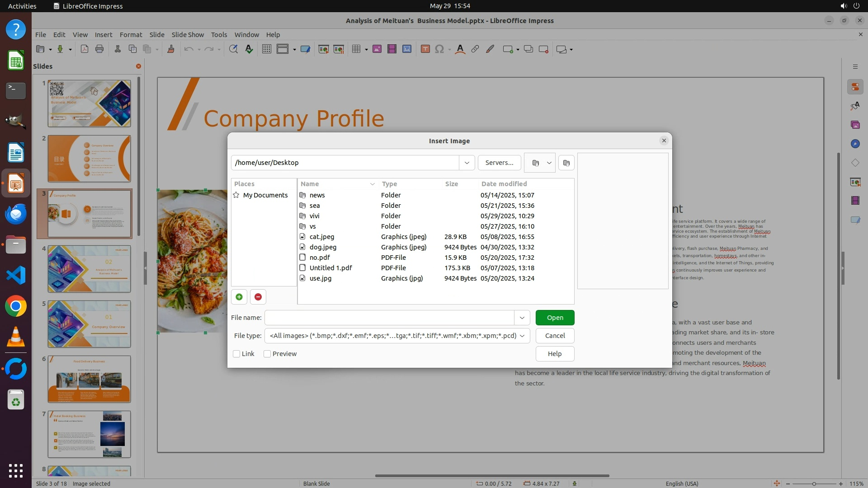
Task: Click the print toolbar icon
Action: coord(99,49)
